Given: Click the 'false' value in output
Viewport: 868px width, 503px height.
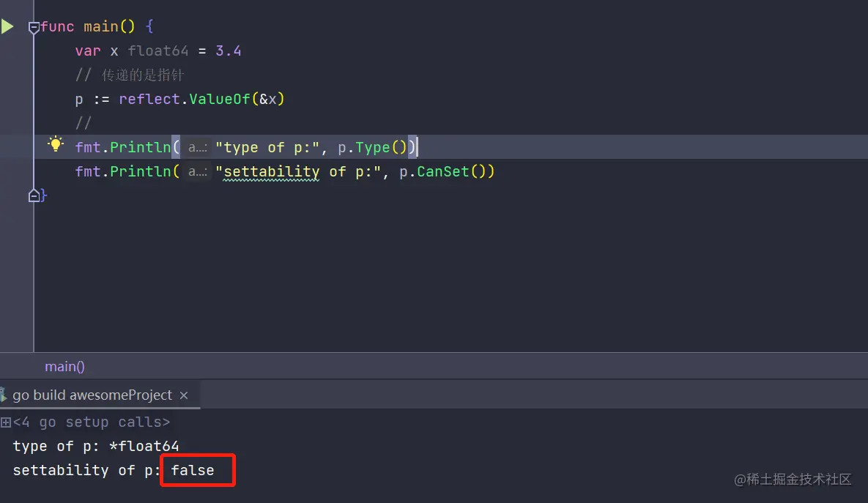Looking at the screenshot, I should tap(193, 470).
